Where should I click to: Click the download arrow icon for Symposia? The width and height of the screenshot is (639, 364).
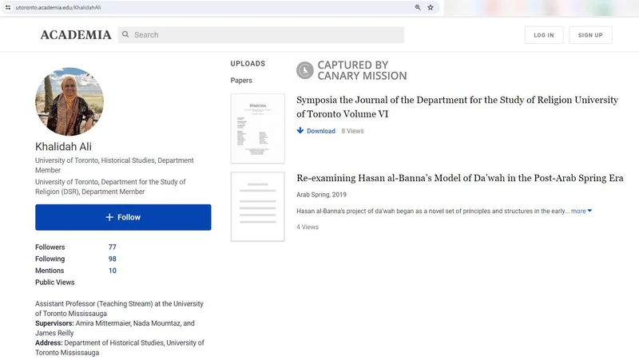point(300,131)
